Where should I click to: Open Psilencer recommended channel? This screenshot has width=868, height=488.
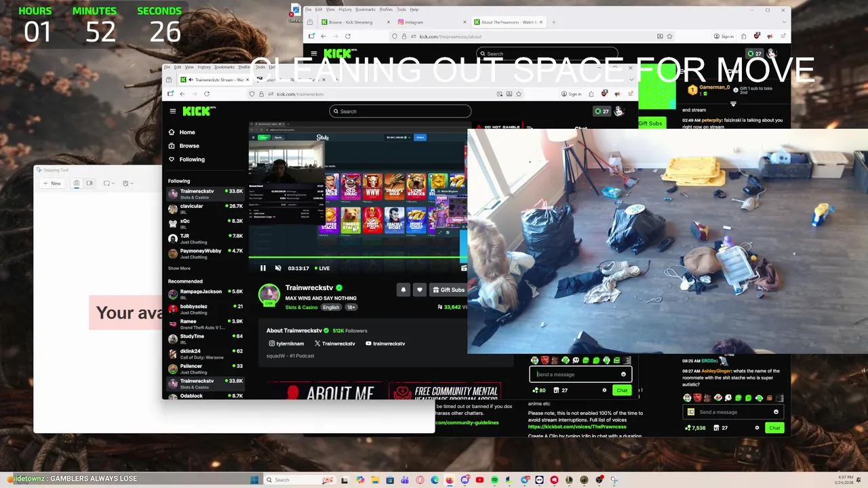pos(205,369)
